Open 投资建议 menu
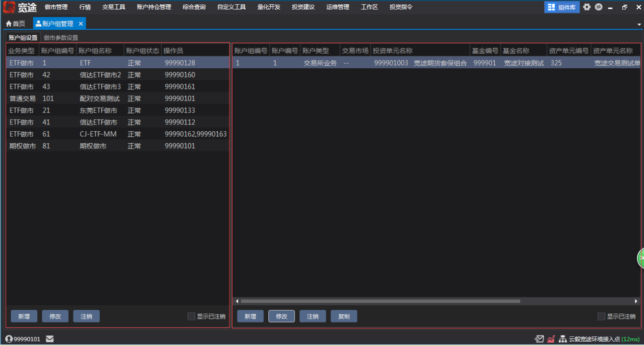The image size is (644, 346). pos(303,7)
